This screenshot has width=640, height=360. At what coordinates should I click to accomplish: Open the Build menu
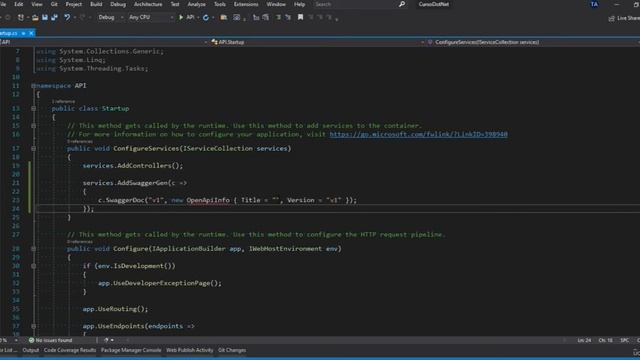click(96, 4)
